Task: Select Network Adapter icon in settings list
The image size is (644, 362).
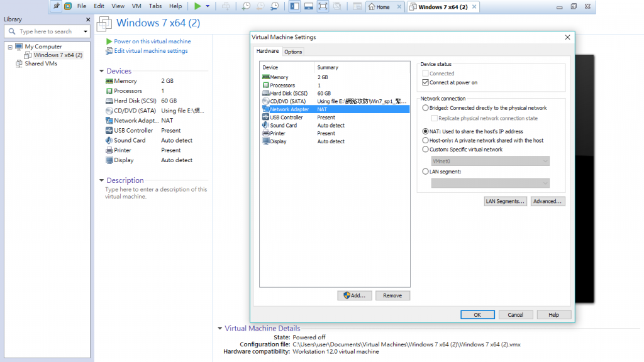Action: pos(266,109)
